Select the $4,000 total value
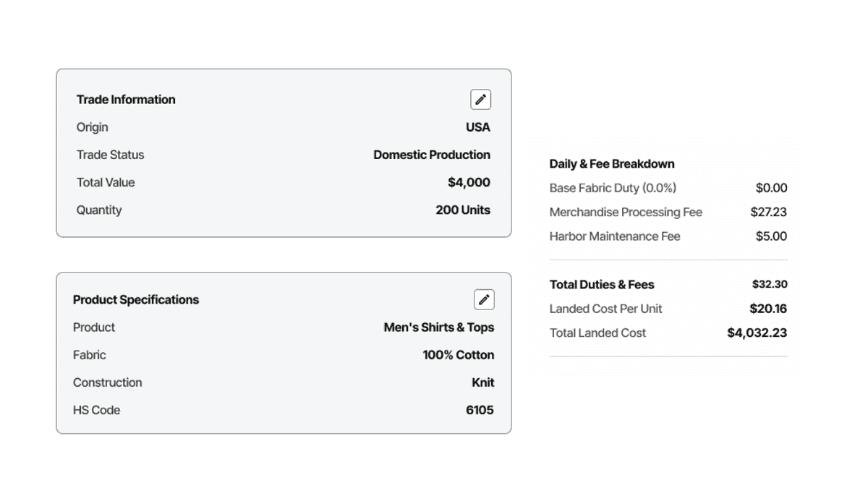The image size is (868, 488). (x=469, y=182)
